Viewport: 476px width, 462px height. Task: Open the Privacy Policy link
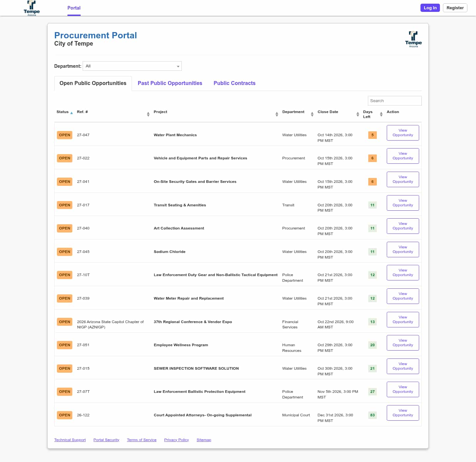pos(177,440)
